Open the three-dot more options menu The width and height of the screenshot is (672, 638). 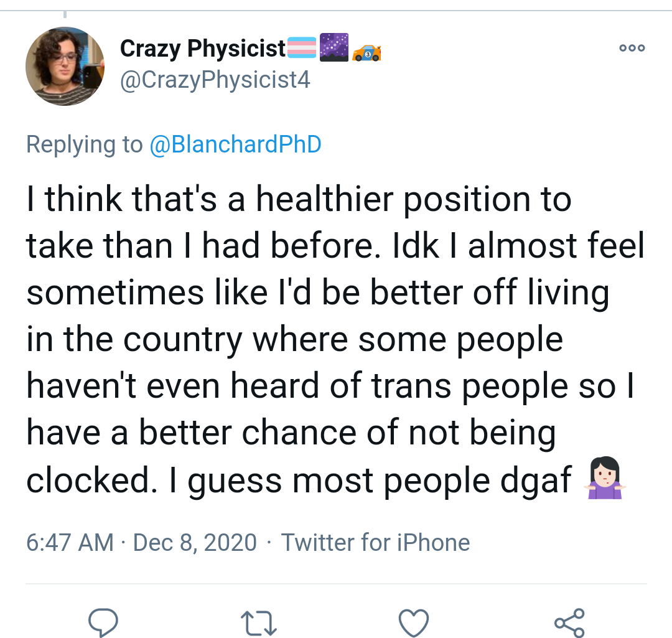pos(632,48)
